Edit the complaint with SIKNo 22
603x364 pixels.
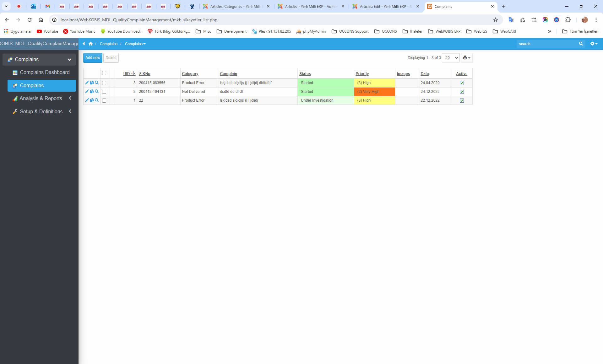tap(87, 100)
